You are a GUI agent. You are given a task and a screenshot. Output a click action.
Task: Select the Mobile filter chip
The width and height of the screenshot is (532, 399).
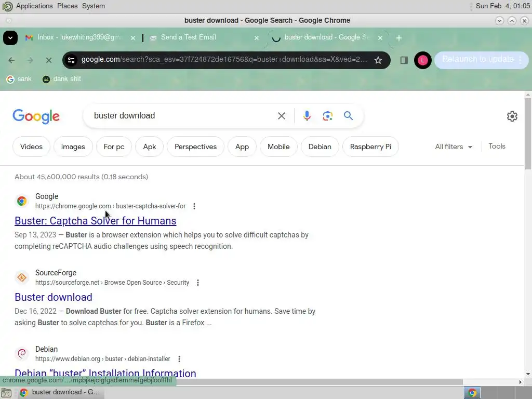(x=278, y=147)
